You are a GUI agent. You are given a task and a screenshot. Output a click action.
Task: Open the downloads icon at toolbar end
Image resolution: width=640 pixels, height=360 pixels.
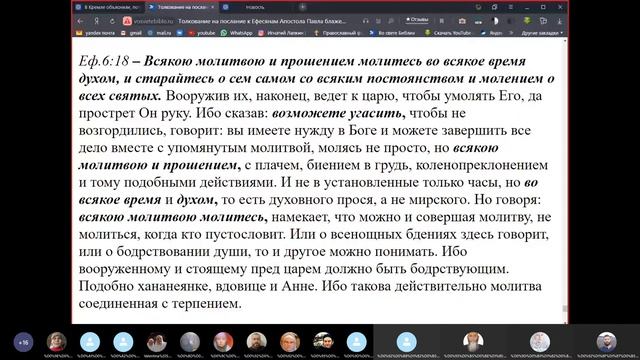(x=560, y=21)
